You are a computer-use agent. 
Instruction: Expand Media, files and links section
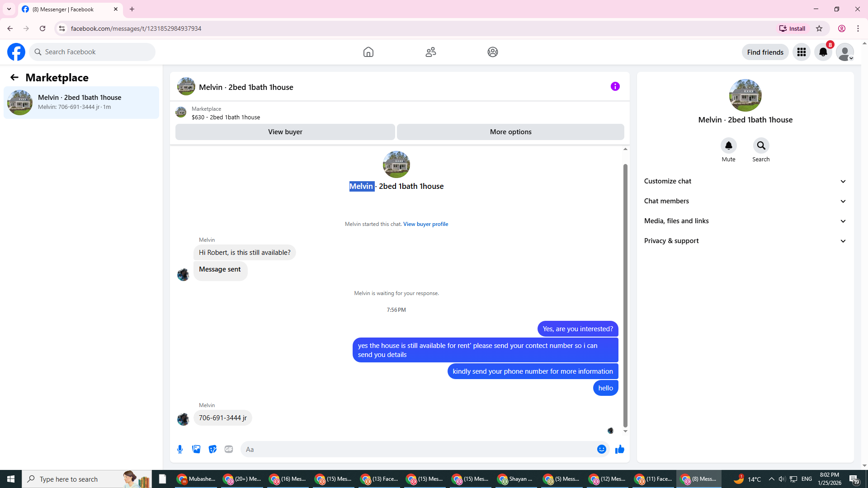(x=745, y=221)
